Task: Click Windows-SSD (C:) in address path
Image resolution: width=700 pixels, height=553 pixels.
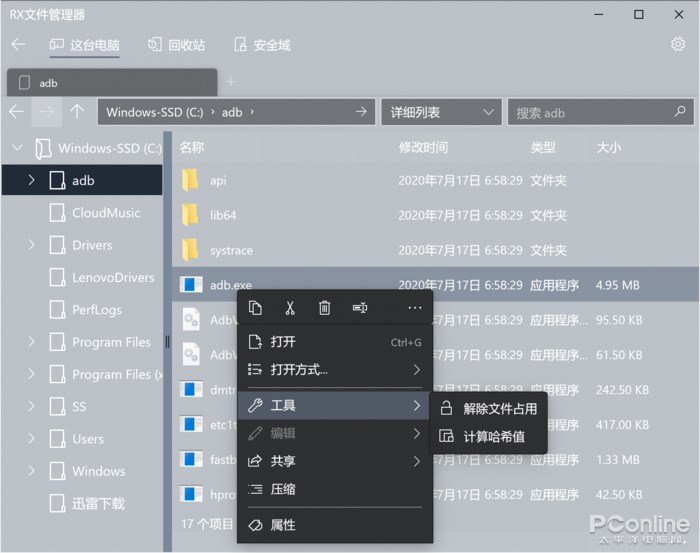Action: click(x=154, y=112)
